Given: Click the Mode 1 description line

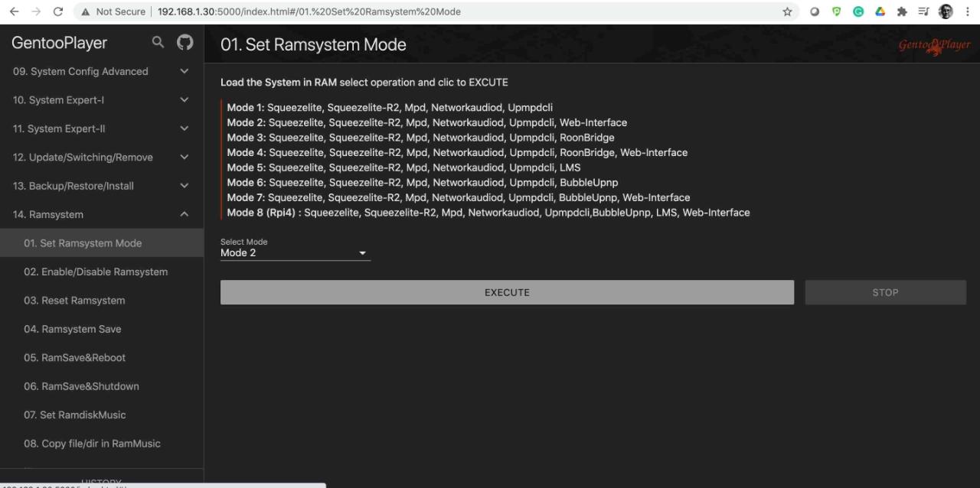Looking at the screenshot, I should (x=390, y=108).
